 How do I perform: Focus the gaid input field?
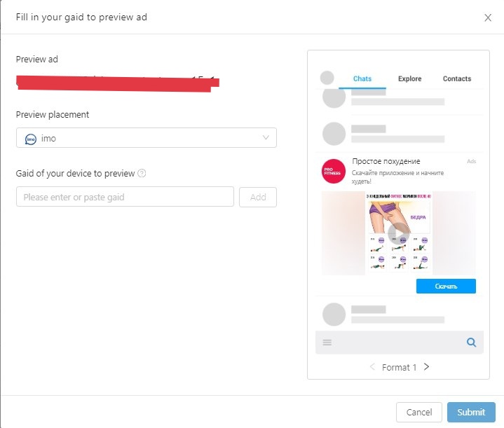click(125, 197)
